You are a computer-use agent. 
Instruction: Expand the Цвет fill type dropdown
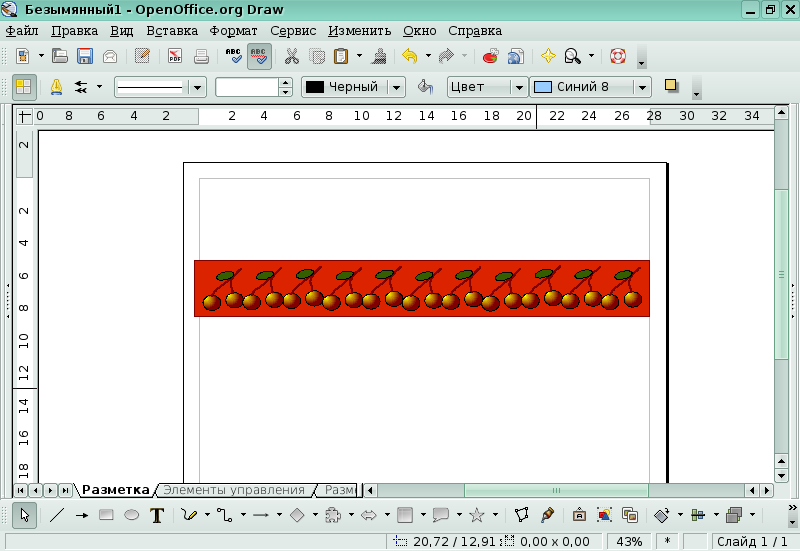519,87
